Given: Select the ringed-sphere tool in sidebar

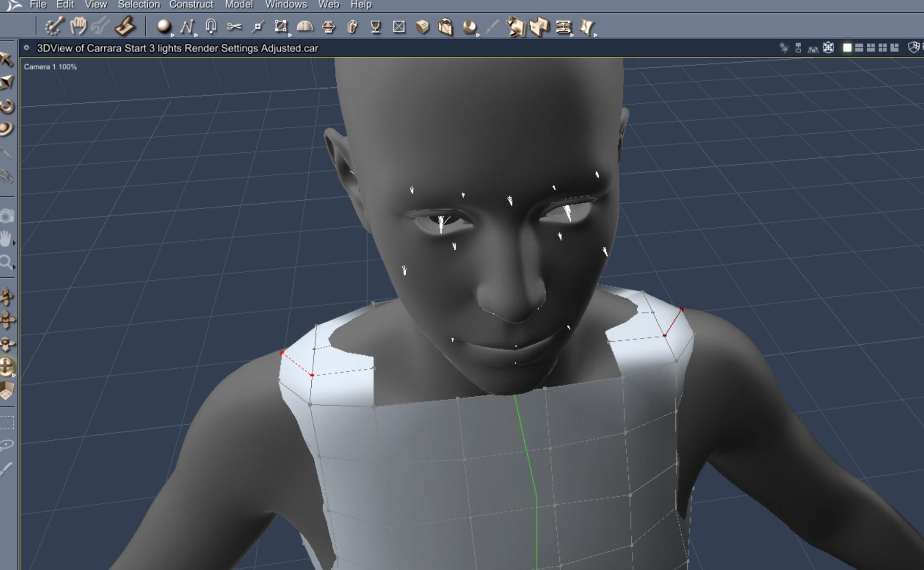Looking at the screenshot, I should (7, 129).
